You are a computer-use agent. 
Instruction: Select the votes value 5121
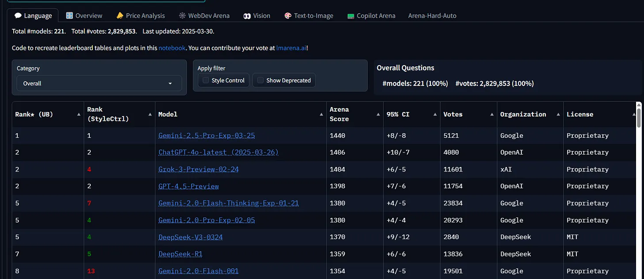(451, 136)
